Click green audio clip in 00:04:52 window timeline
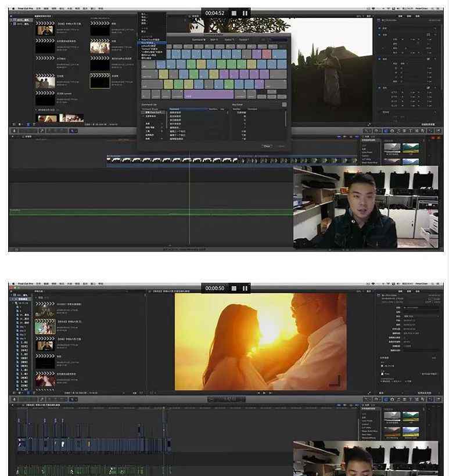The height and width of the screenshot is (476, 449). click(150, 212)
